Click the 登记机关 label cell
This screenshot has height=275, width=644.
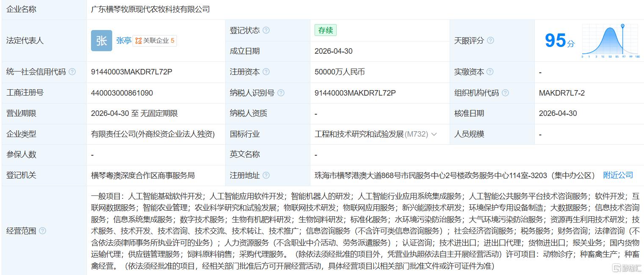(44, 175)
